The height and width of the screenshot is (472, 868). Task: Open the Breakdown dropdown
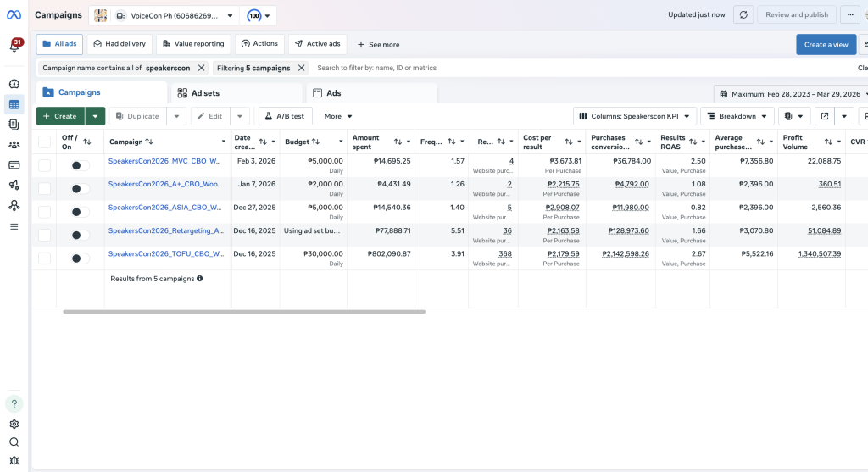coord(737,116)
